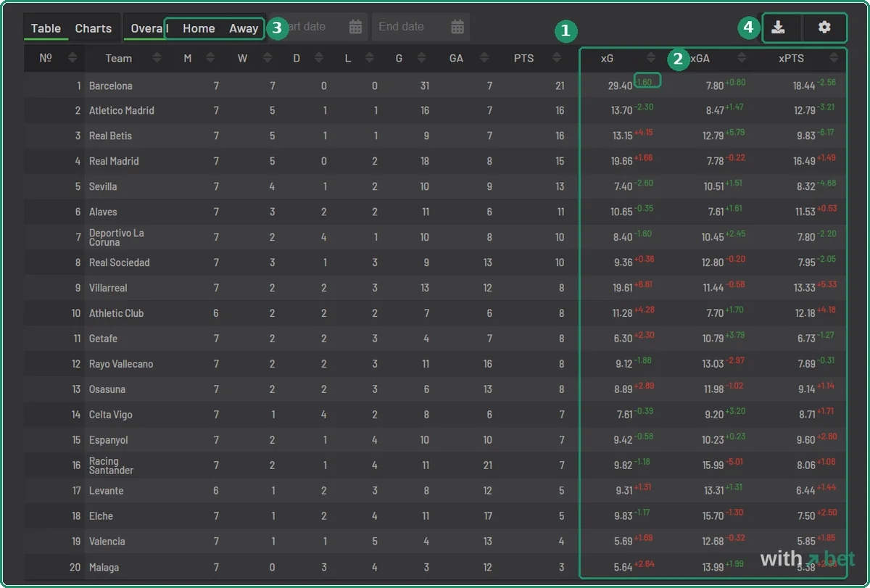Open the start date calendar icon
This screenshot has height=588, width=870.
pyautogui.click(x=355, y=27)
